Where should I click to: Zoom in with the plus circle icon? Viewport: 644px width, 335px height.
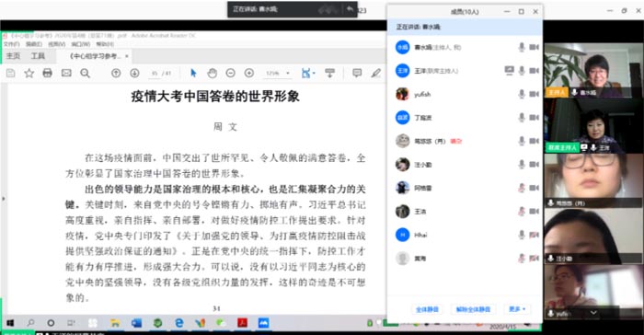249,73
